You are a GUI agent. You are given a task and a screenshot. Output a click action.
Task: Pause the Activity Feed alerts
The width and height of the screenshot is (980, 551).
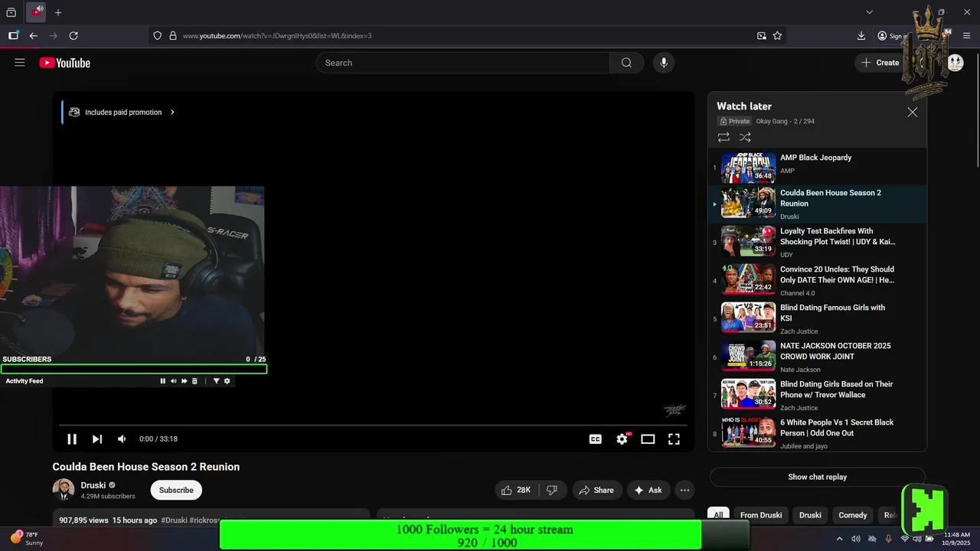pyautogui.click(x=162, y=381)
